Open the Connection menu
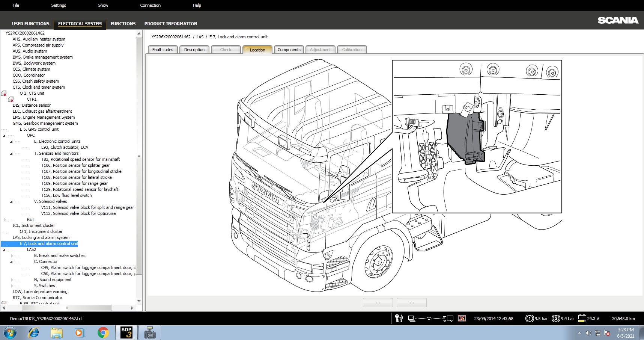Viewport: 644px width, 340px height. tap(150, 5)
